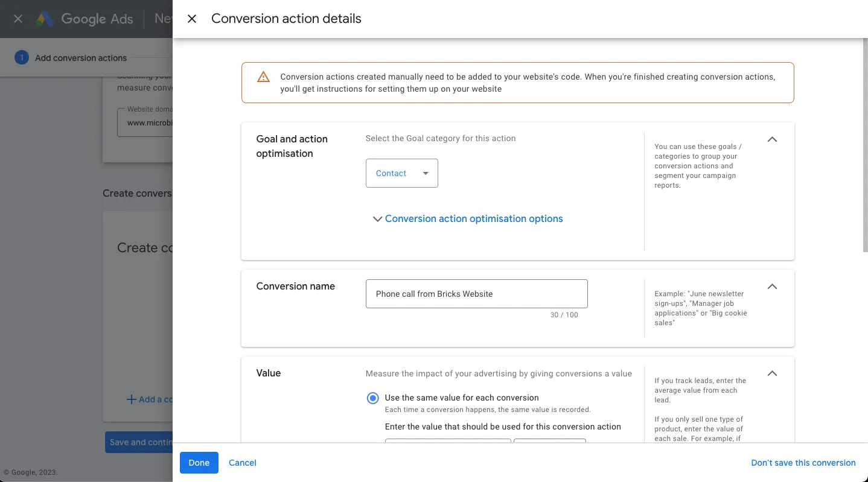Click the warning triangle icon in the notice banner
Image resolution: width=868 pixels, height=482 pixels.
point(263,77)
